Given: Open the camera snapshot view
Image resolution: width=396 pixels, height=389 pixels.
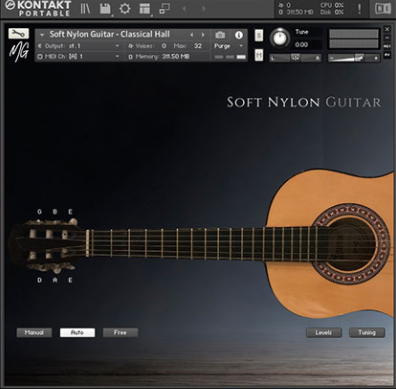Looking at the screenshot, I should [x=220, y=35].
